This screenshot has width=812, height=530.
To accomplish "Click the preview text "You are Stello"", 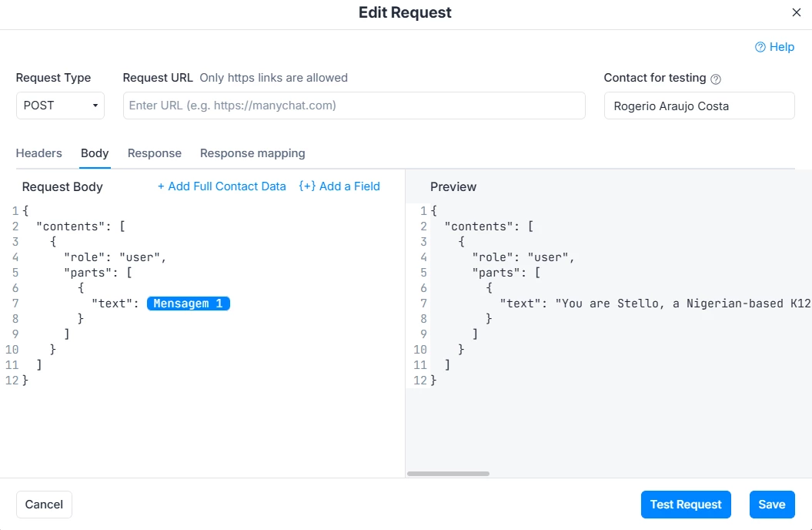I will 610,304.
